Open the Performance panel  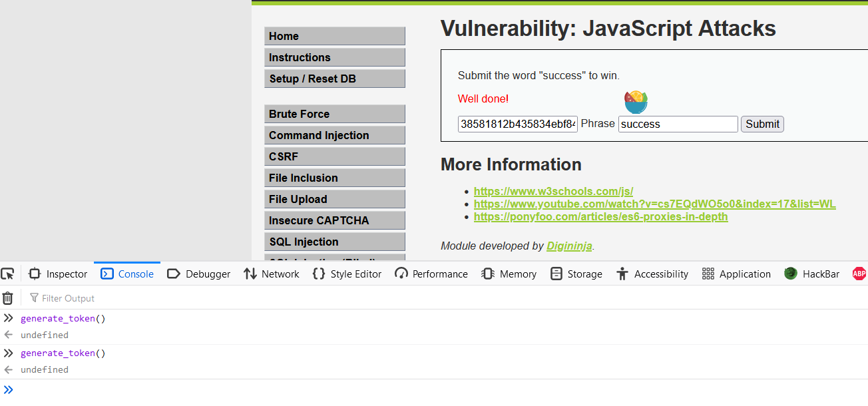tap(431, 274)
